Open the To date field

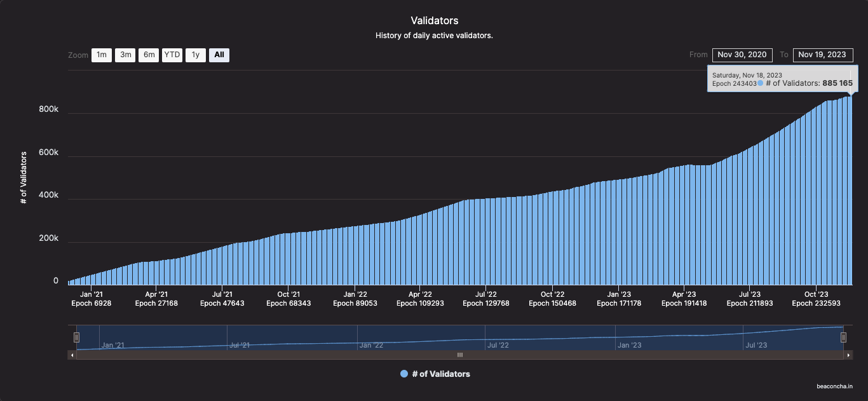coord(823,55)
